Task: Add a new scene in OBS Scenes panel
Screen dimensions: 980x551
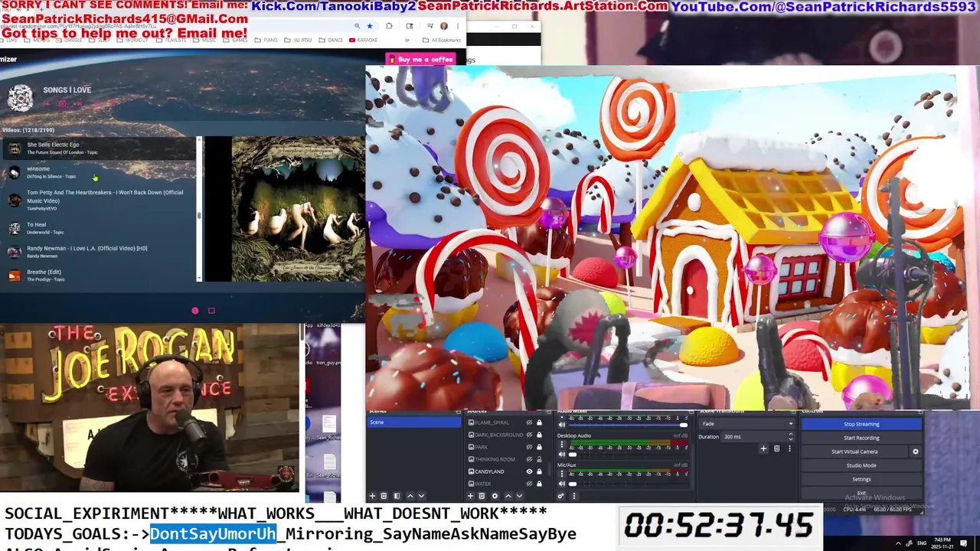Action: 373,496
